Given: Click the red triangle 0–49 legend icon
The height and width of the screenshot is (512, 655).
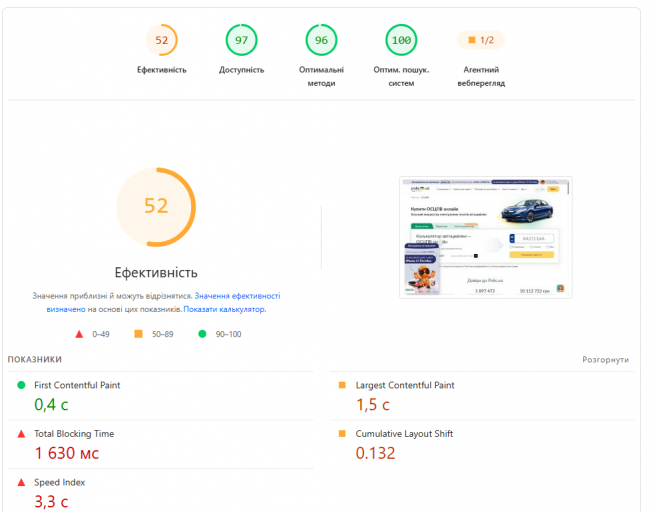Looking at the screenshot, I should click(79, 334).
